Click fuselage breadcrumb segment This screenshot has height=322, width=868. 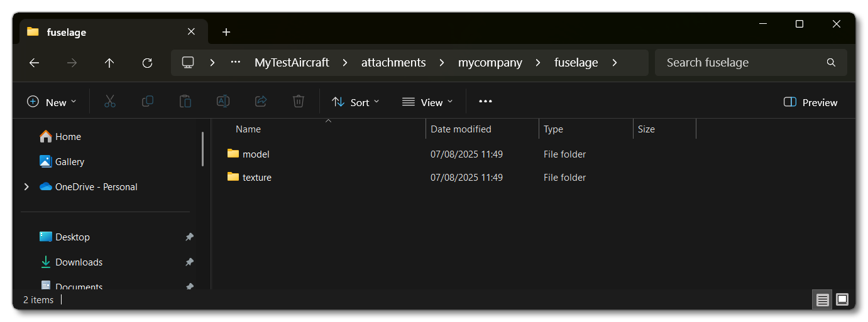click(x=576, y=63)
